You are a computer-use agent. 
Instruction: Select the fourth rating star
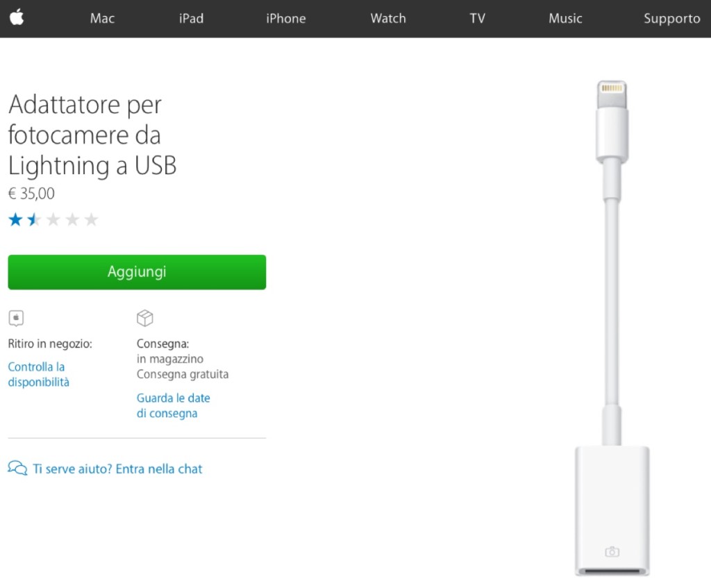[x=72, y=219]
